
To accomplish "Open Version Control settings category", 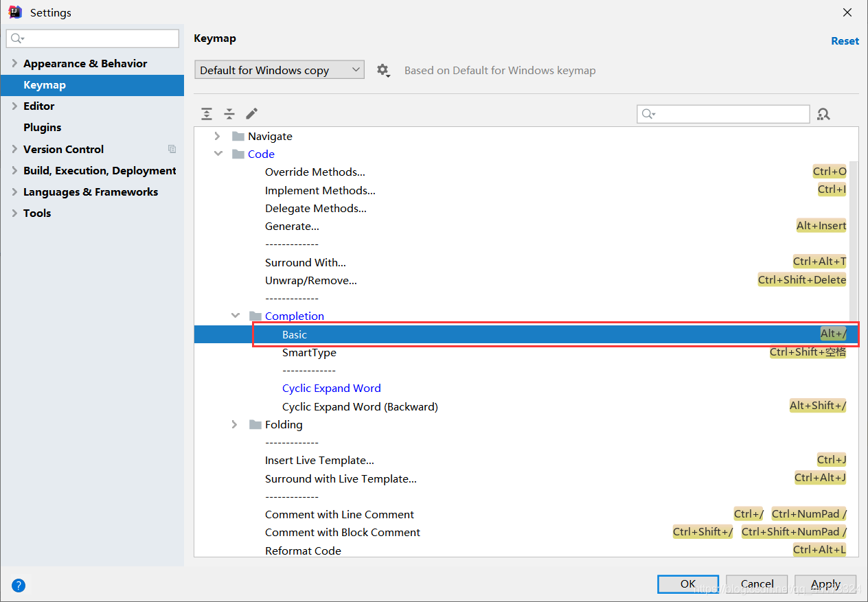I will tap(63, 149).
